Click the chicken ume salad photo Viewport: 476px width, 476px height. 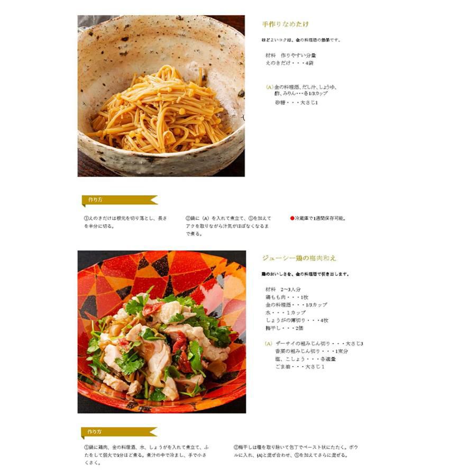click(x=162, y=332)
